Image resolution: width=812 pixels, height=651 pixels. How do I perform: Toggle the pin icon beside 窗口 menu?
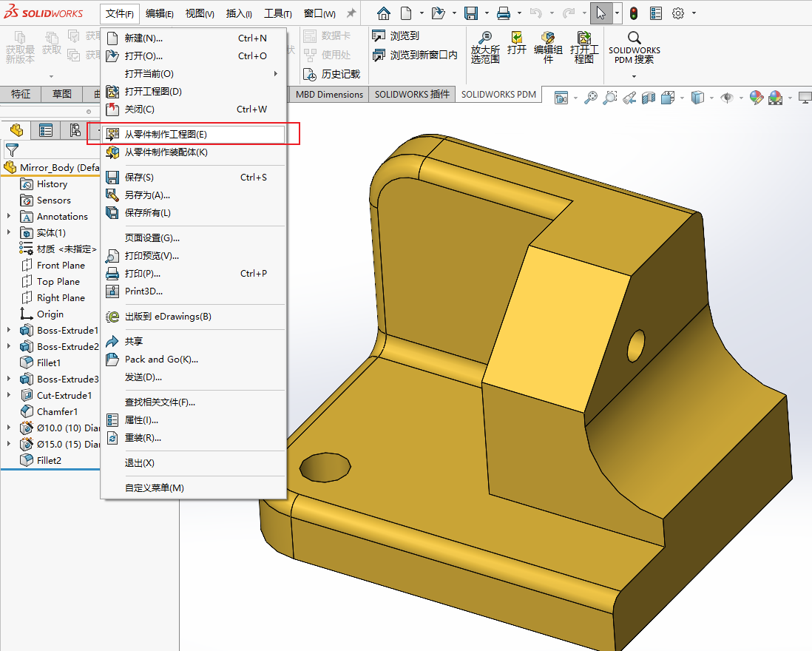coord(351,13)
